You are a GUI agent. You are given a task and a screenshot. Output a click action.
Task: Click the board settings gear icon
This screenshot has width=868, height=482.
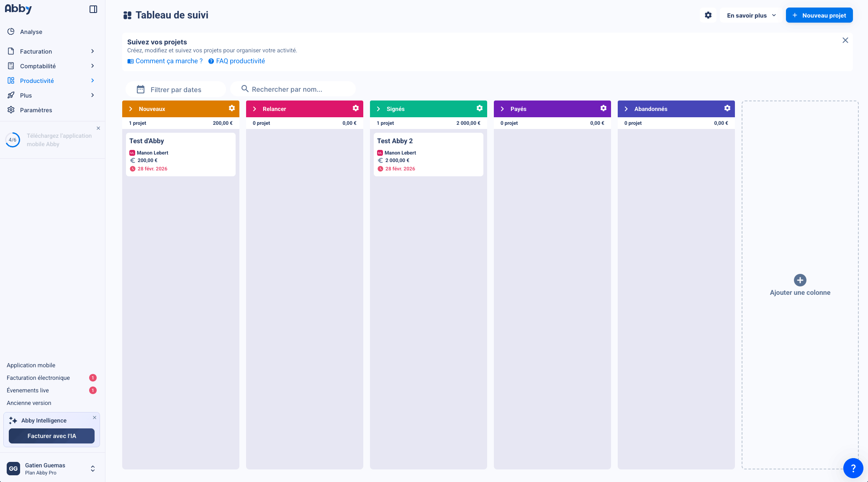708,15
